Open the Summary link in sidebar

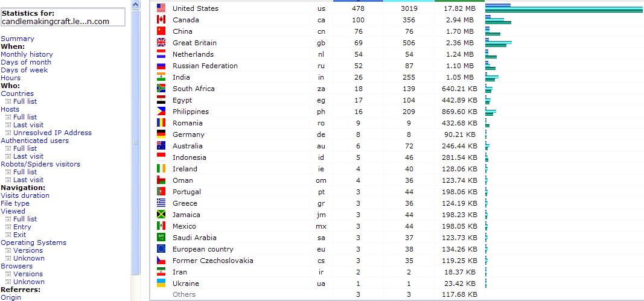[18, 39]
